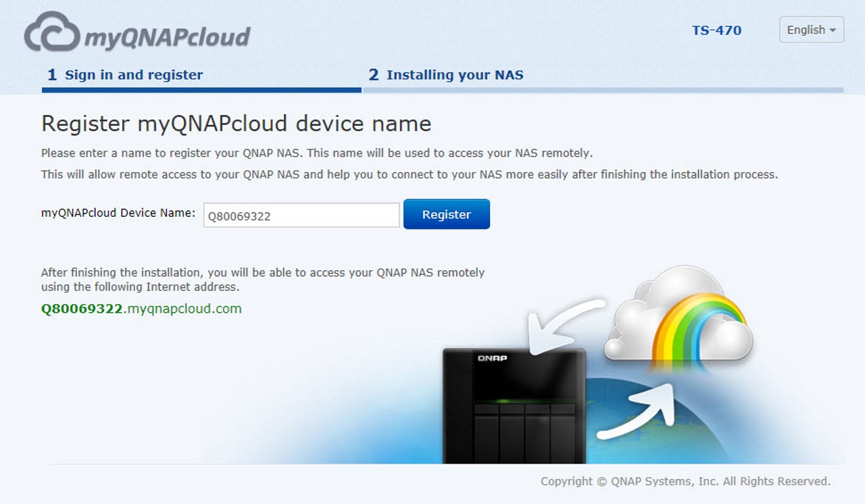Click the myQNAPcloud Device Name label

pyautogui.click(x=118, y=213)
